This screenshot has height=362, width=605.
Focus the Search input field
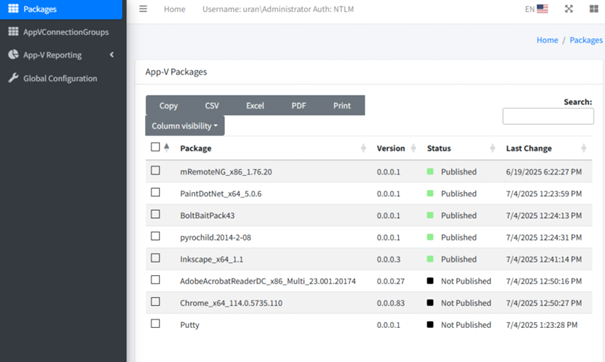tap(548, 116)
